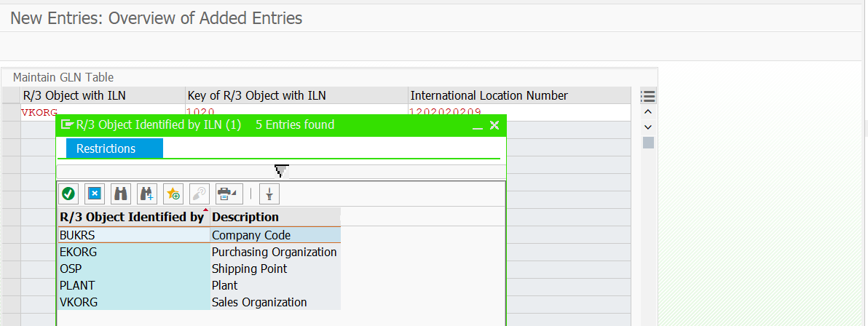This screenshot has height=326, width=868.
Task: Click Key of R/3 Object with ILN header
Action: pos(296,95)
